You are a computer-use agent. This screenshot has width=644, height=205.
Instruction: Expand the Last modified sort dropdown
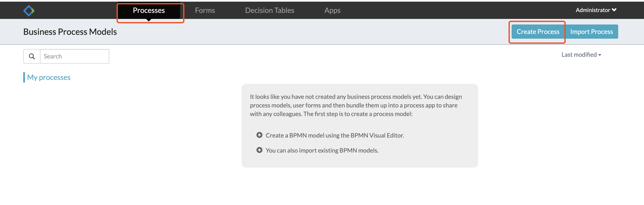581,55
